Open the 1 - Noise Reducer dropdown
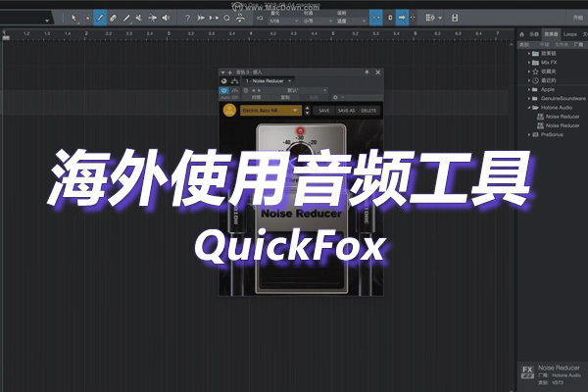This screenshot has width=588, height=392. pyautogui.click(x=269, y=81)
